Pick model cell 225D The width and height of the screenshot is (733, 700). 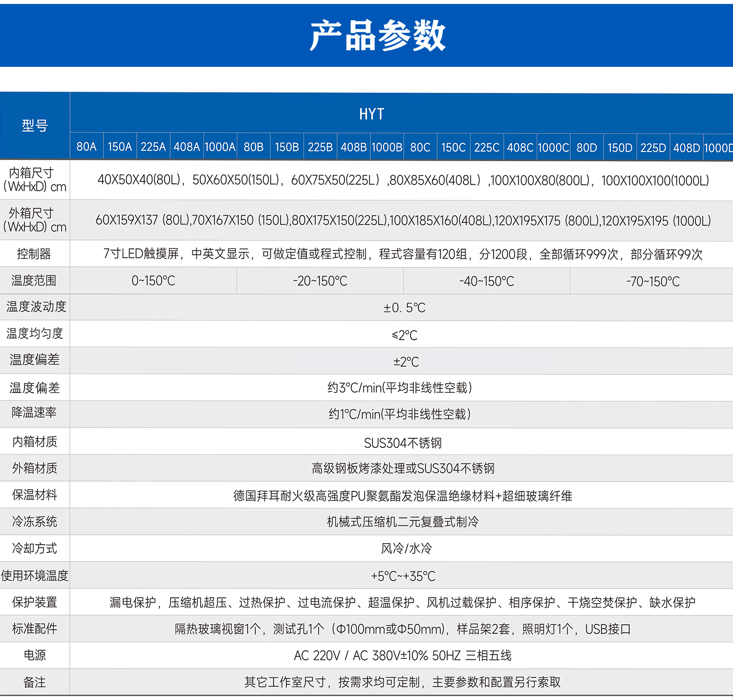[x=653, y=148]
